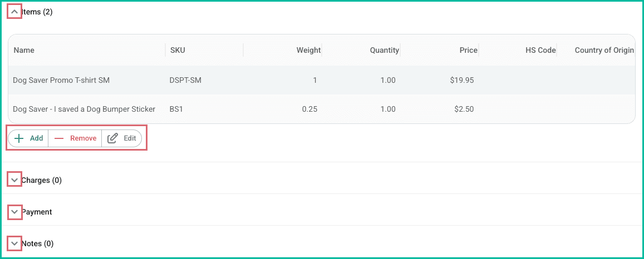
Task: Collapse the Items section chevron
Action: point(14,12)
